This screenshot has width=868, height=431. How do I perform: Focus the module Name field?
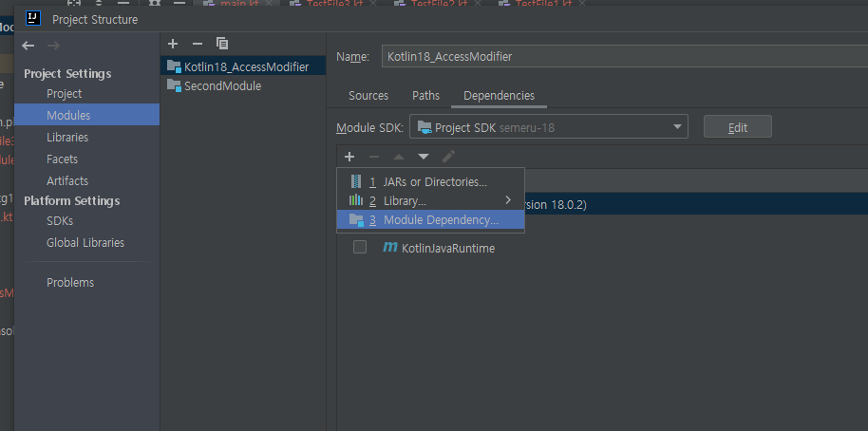[625, 56]
